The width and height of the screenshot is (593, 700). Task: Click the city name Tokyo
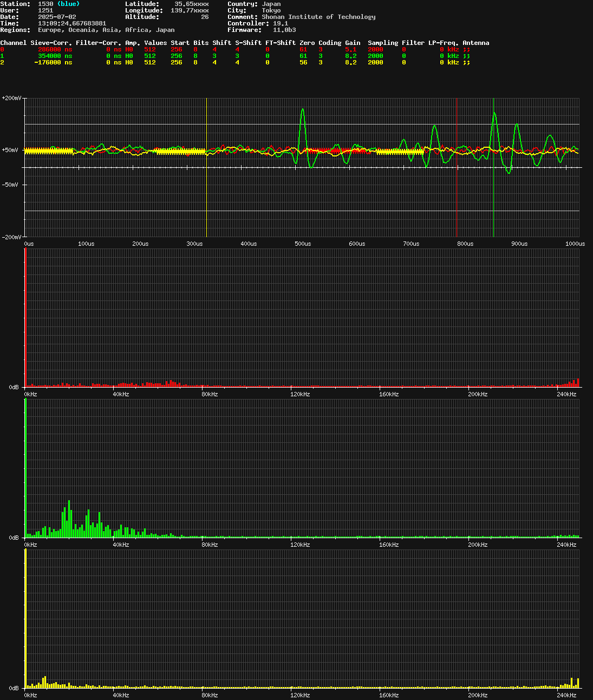click(x=271, y=10)
